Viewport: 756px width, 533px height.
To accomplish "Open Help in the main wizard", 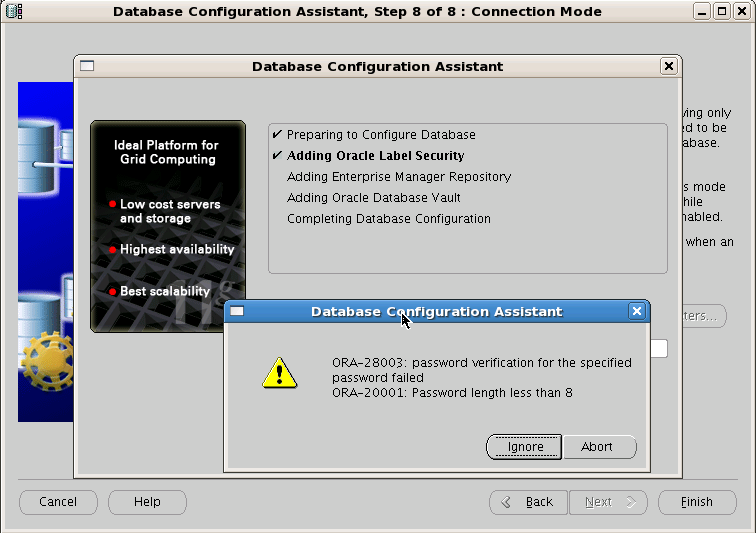I will [147, 502].
